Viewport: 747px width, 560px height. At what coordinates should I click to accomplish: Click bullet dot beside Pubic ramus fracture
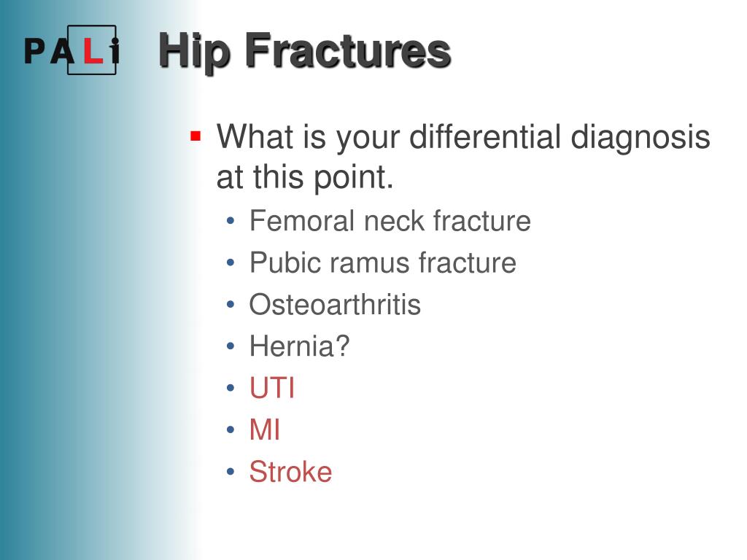pyautogui.click(x=231, y=262)
